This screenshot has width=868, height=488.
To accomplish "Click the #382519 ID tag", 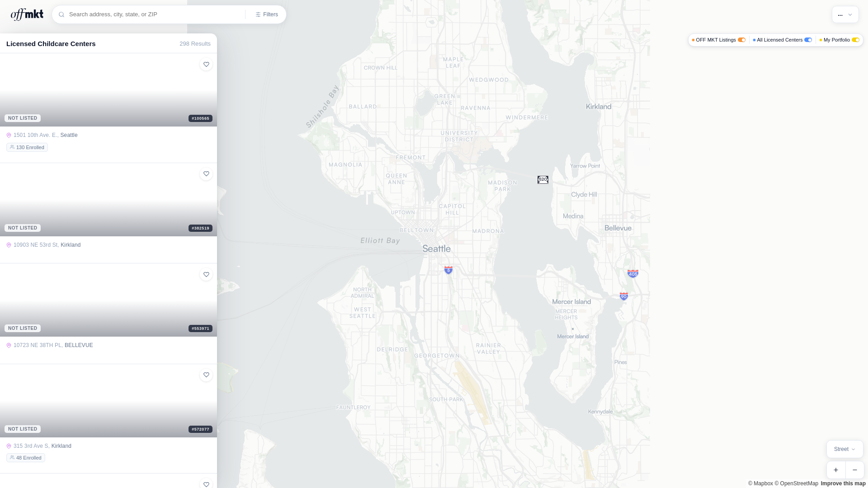I will 200,228.
